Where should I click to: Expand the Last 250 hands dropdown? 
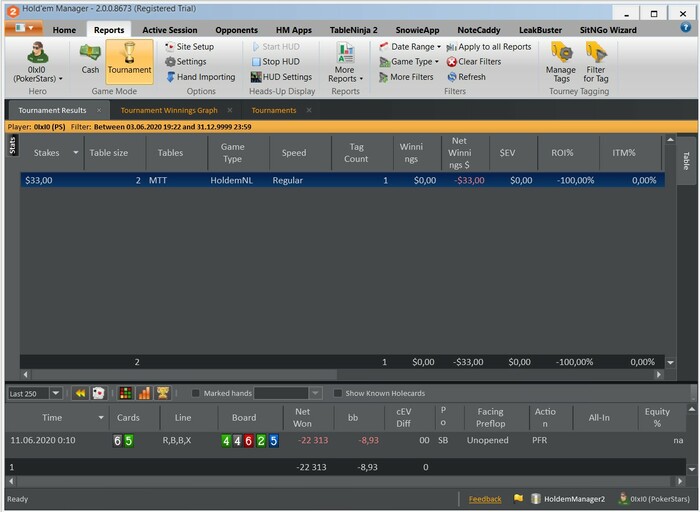tap(54, 393)
